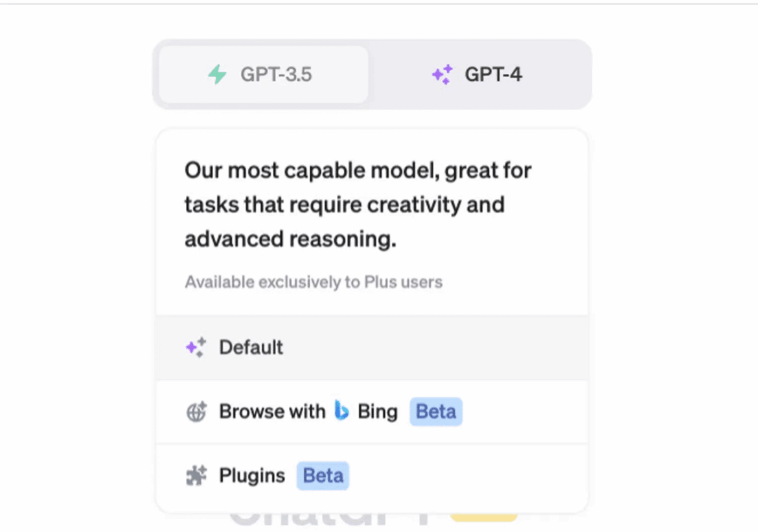Click the Beta badge next to Plugins
The width and height of the screenshot is (758, 532).
[323, 475]
